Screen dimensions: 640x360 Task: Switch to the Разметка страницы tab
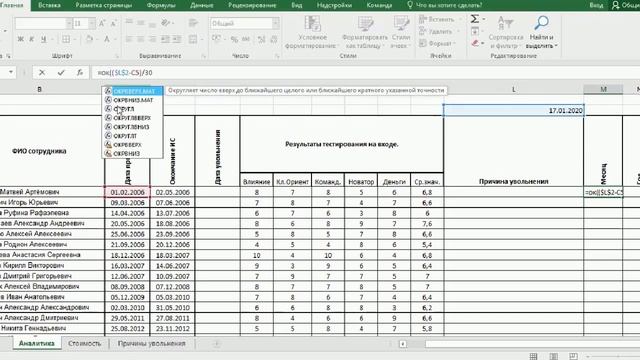[x=104, y=5]
